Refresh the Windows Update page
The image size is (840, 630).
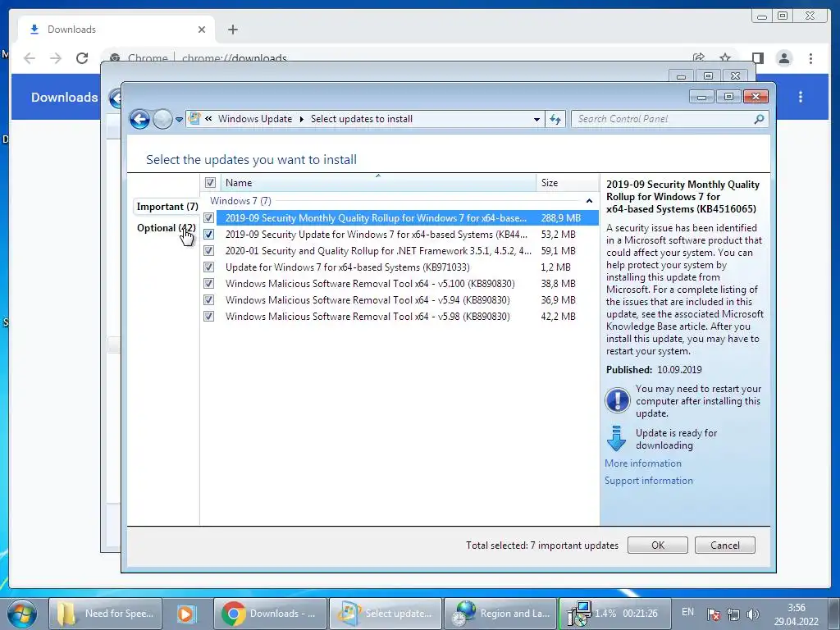(555, 120)
